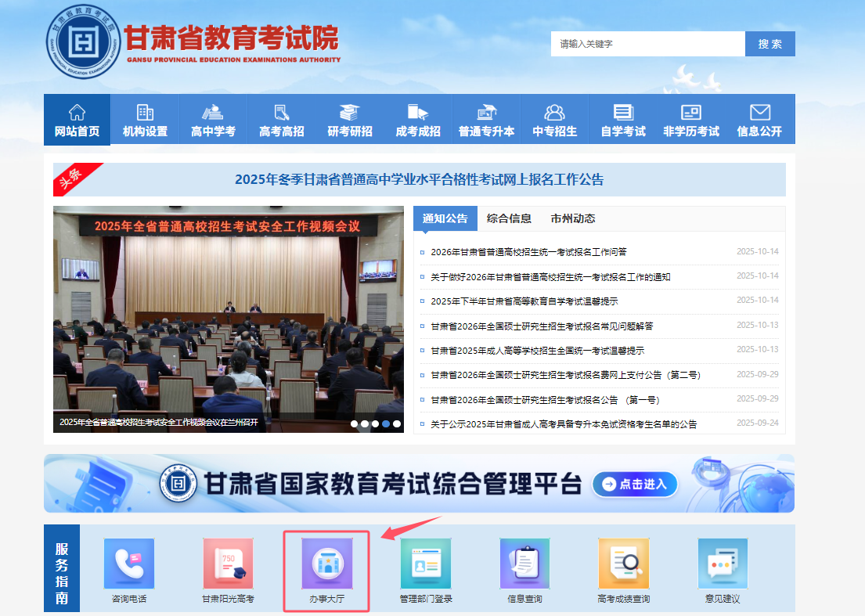Switch to the 综合信息 tab
The height and width of the screenshot is (616, 865).
click(509, 218)
